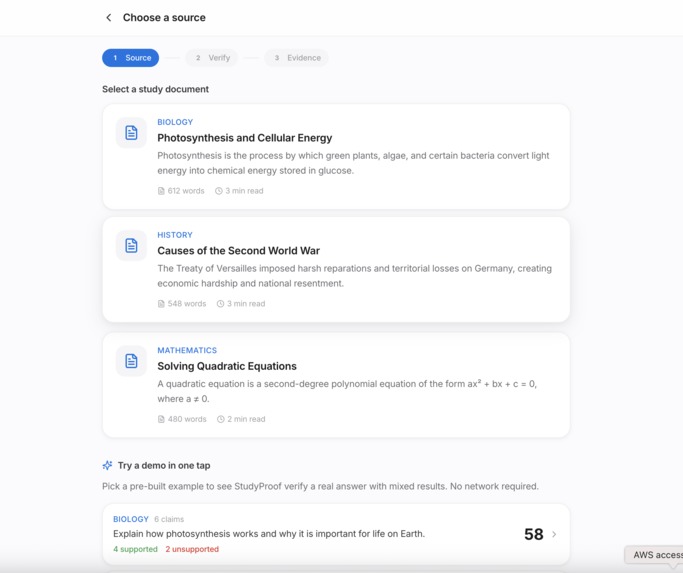Click the document icon on Photosynthesis card
Screen dimensions: 683x573
tap(131, 132)
